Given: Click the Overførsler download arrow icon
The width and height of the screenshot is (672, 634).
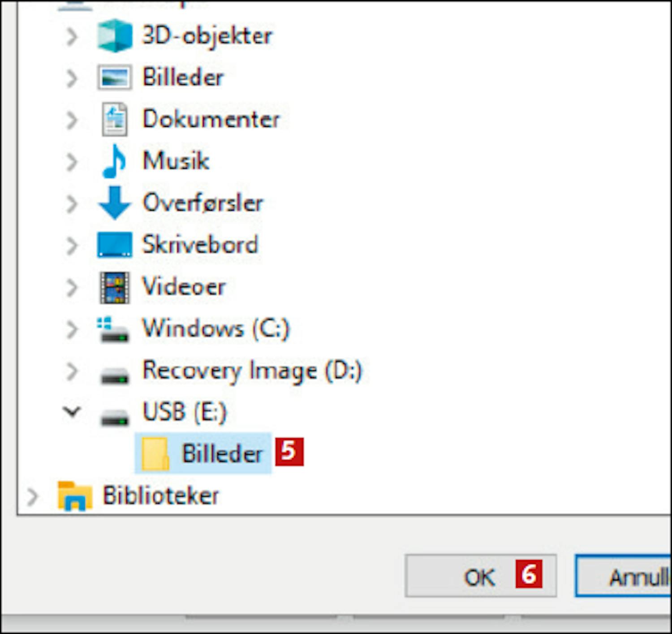Looking at the screenshot, I should pos(115,203).
